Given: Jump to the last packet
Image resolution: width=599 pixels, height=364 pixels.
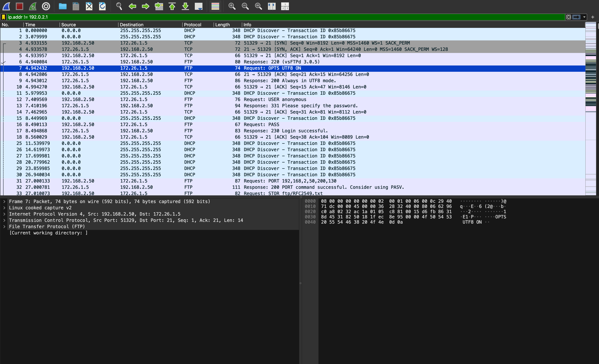Looking at the screenshot, I should coord(186,6).
